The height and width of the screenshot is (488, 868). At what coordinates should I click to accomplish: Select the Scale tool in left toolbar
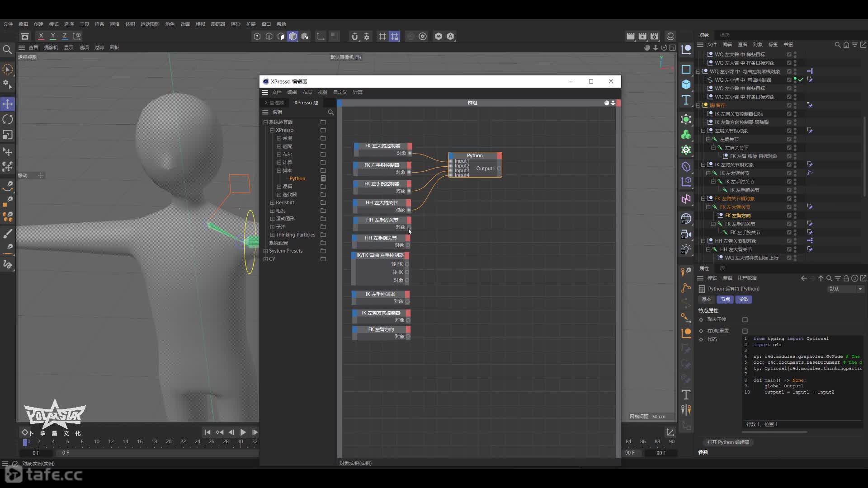tap(8, 135)
